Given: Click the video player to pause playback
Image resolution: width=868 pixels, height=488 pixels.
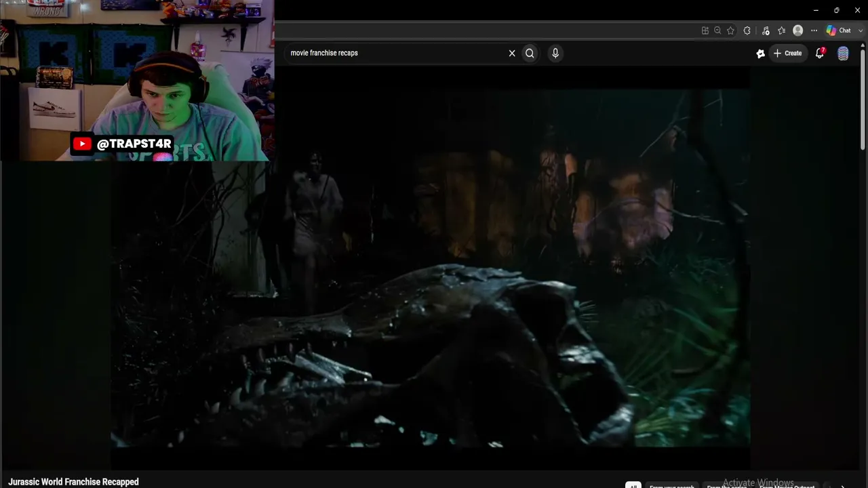Looking at the screenshot, I should [431, 268].
